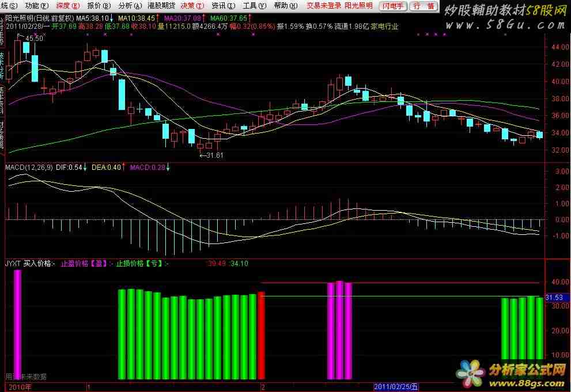Click the red bar in the JYXT panel
Image resolution: width=571 pixels, height=392 pixels.
point(262,335)
